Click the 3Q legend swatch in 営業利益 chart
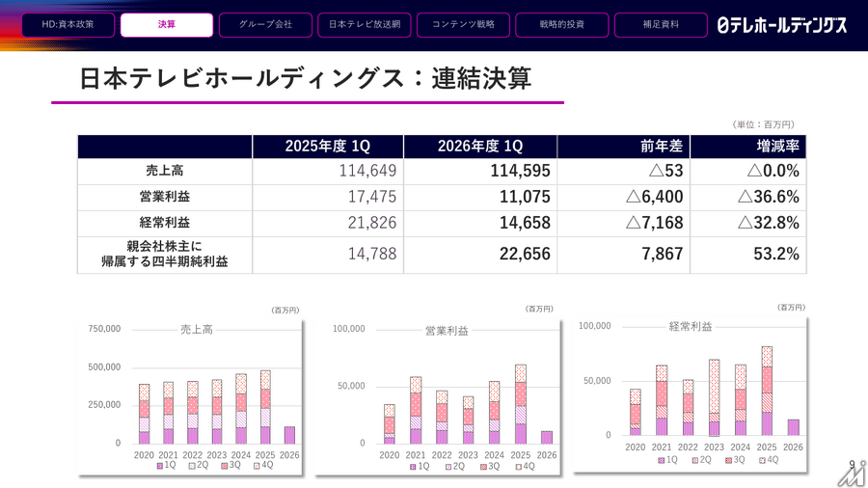 483,467
